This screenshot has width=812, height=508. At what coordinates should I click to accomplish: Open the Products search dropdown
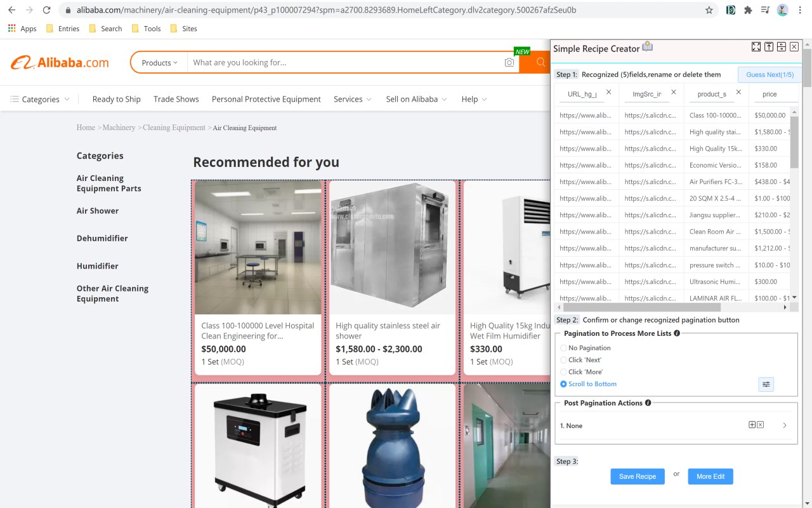[159, 63]
